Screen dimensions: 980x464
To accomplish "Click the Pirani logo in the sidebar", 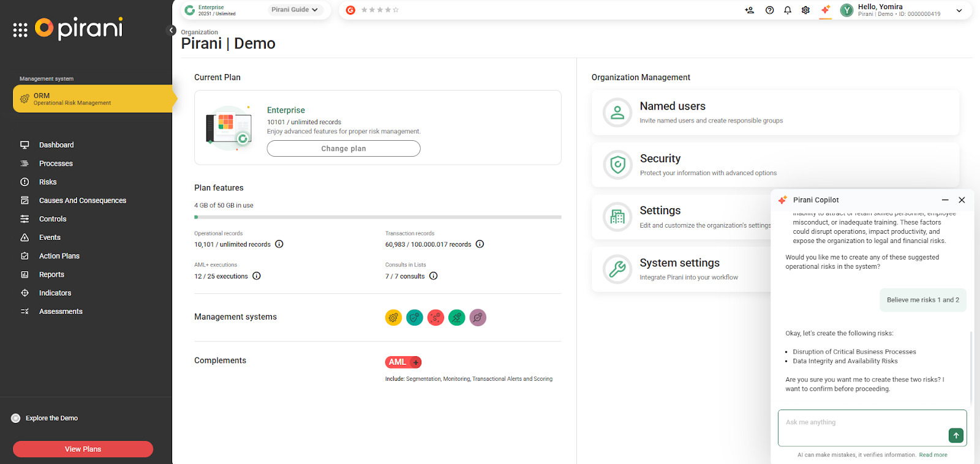I will click(79, 28).
